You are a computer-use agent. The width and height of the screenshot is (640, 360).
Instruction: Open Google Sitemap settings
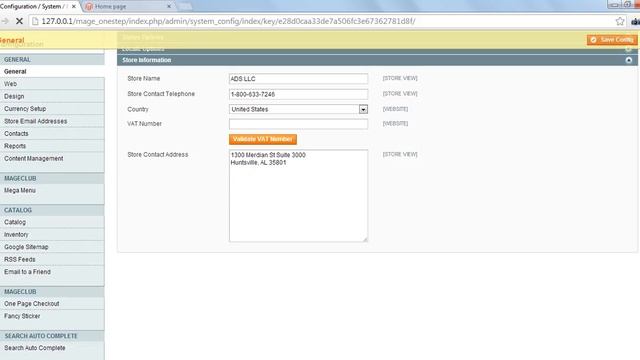click(52, 247)
